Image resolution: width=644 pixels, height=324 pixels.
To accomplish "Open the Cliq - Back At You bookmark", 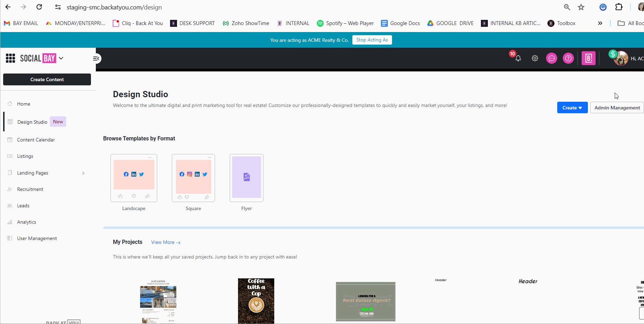I will coord(138,23).
